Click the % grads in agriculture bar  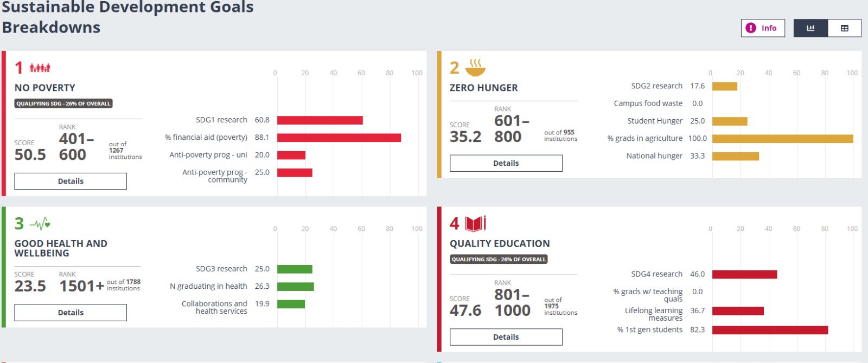tap(782, 139)
